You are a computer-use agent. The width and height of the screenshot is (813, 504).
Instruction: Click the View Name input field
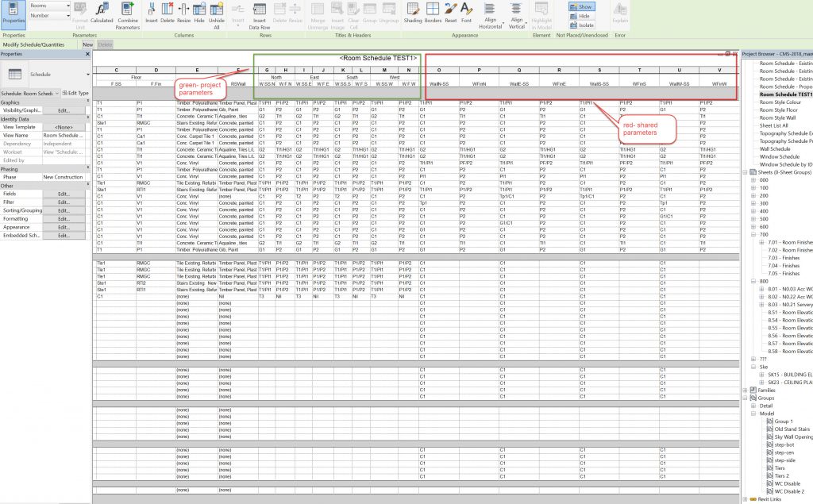(64, 136)
